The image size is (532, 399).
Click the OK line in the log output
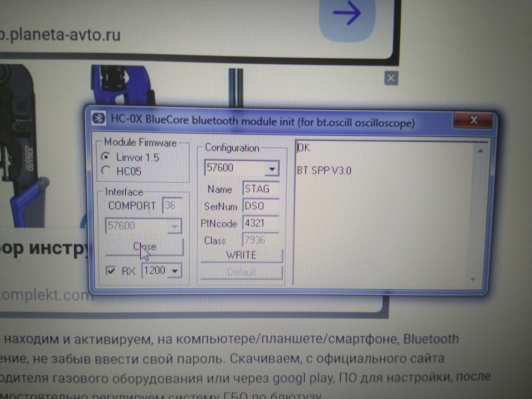304,147
